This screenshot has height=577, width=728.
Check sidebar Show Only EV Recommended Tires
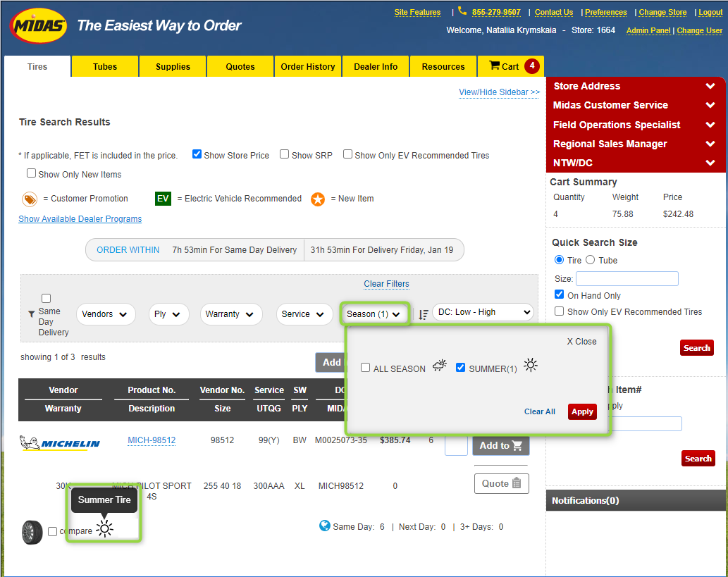click(x=559, y=311)
